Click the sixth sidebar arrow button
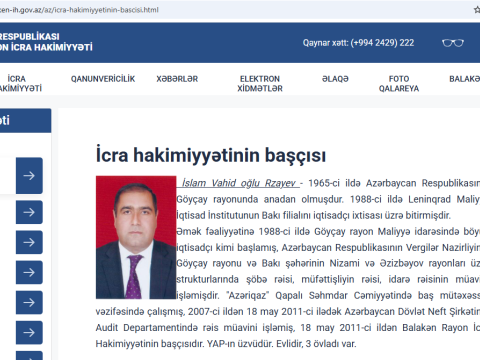Screen dimensions: 480x360 coord(29,332)
